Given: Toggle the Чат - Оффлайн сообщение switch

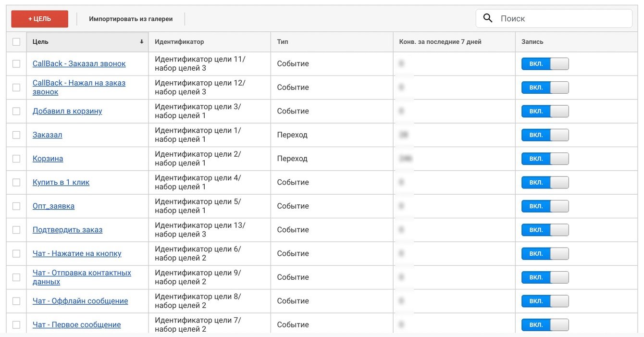Looking at the screenshot, I should point(545,301).
